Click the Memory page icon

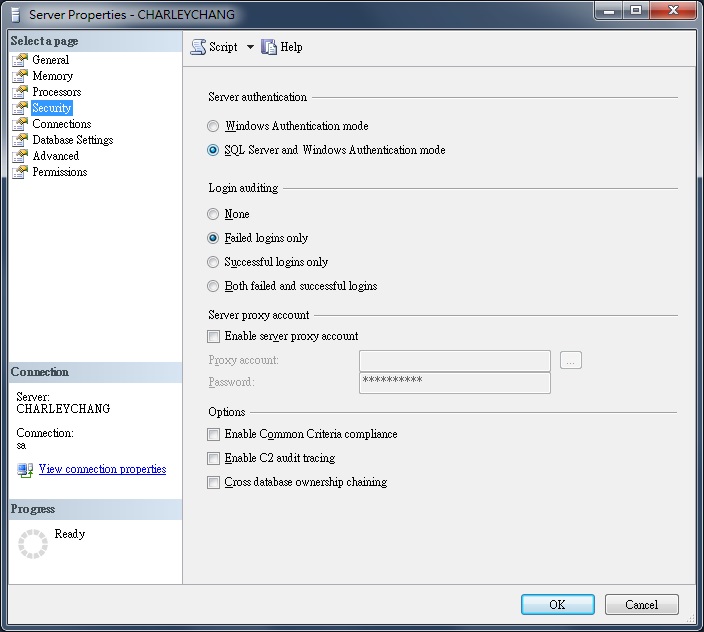20,76
